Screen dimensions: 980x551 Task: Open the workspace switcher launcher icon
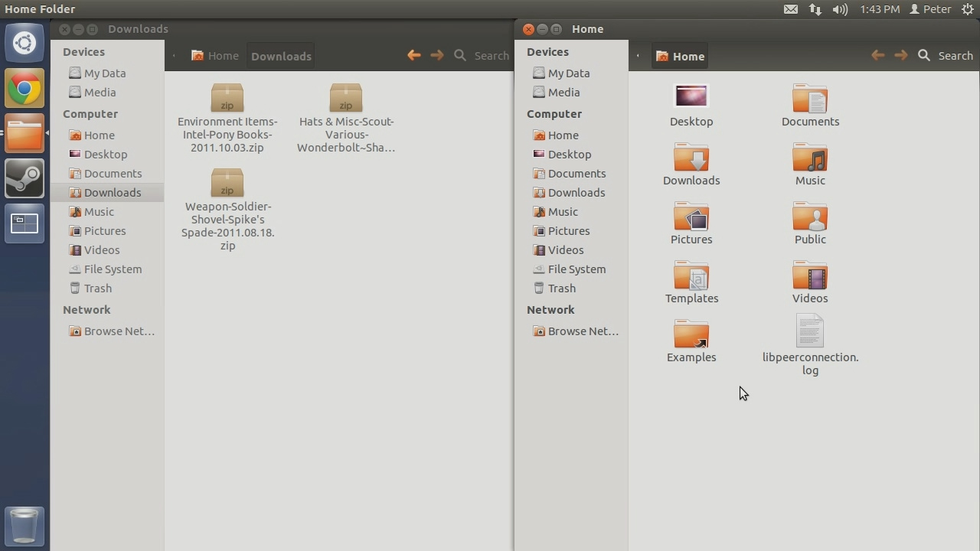click(24, 223)
